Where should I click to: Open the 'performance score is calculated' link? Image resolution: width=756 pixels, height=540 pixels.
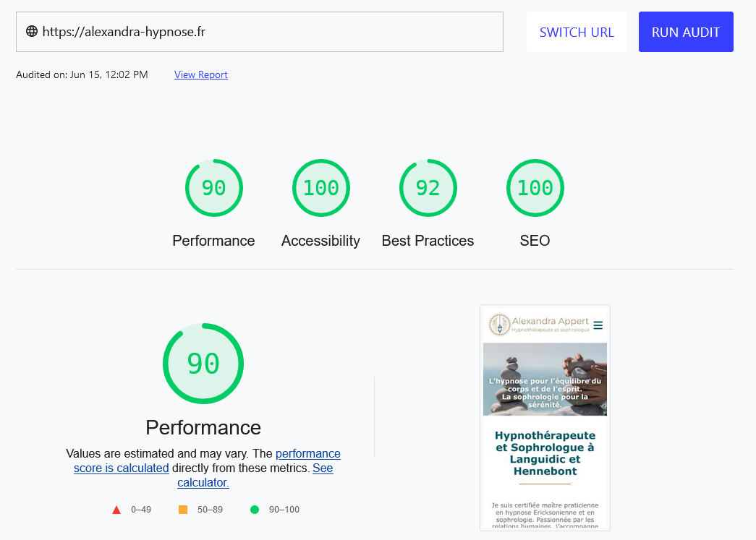tap(307, 454)
